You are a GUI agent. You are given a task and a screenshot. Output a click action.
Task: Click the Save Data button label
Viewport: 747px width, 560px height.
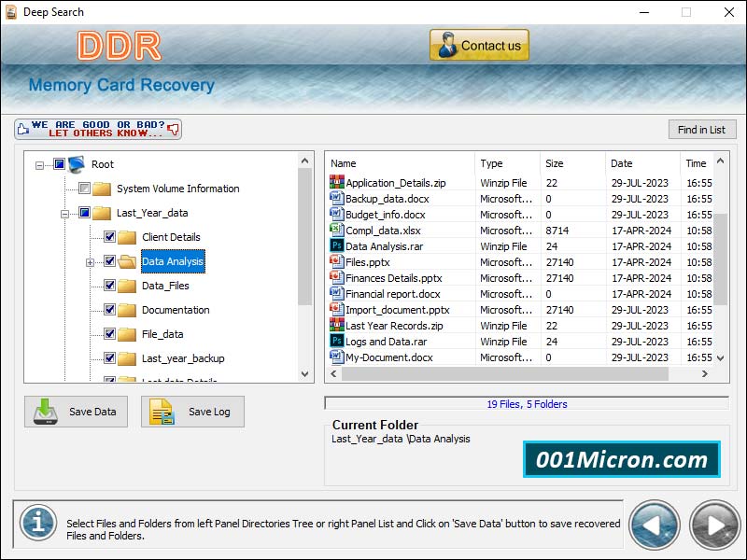click(x=92, y=412)
